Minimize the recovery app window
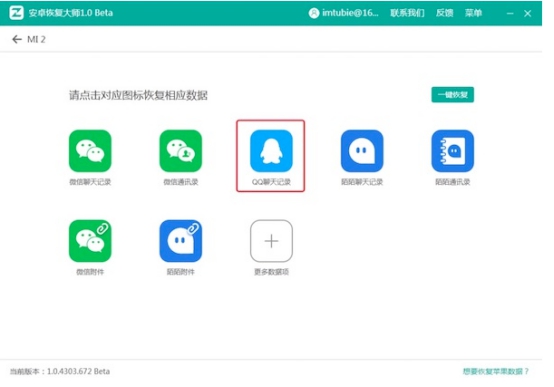554x387 pixels. tap(510, 13)
